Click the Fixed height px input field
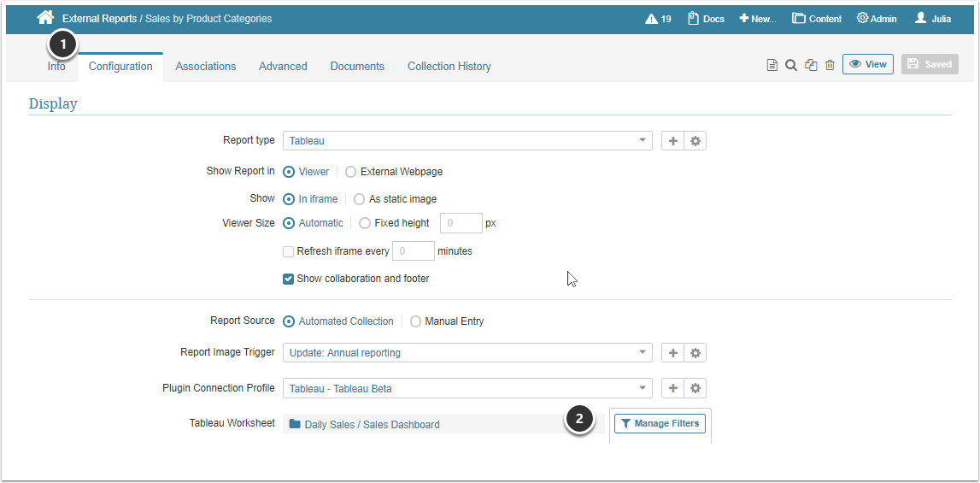980x483 pixels. click(x=461, y=224)
